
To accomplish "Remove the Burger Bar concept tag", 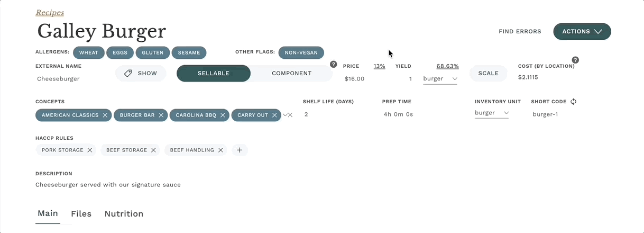I will coord(161,115).
